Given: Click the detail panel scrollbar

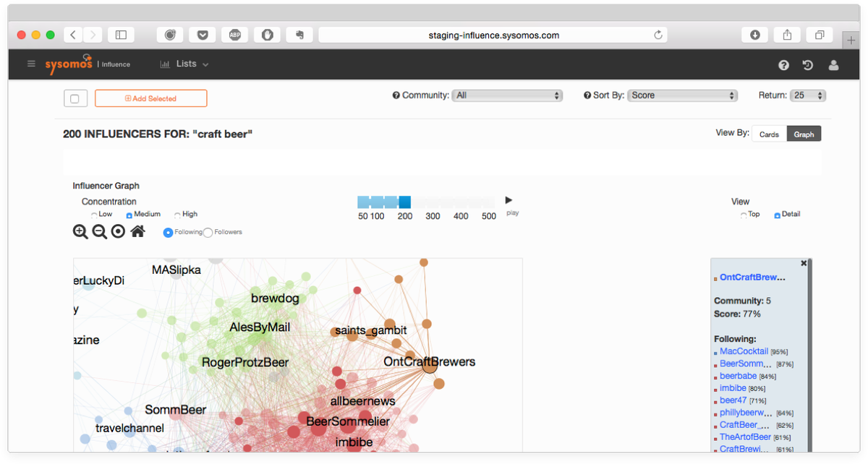Looking at the screenshot, I should [x=810, y=356].
